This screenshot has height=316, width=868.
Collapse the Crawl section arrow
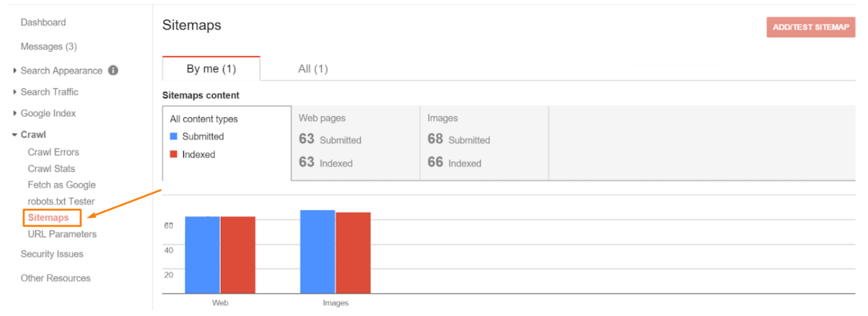(15, 134)
